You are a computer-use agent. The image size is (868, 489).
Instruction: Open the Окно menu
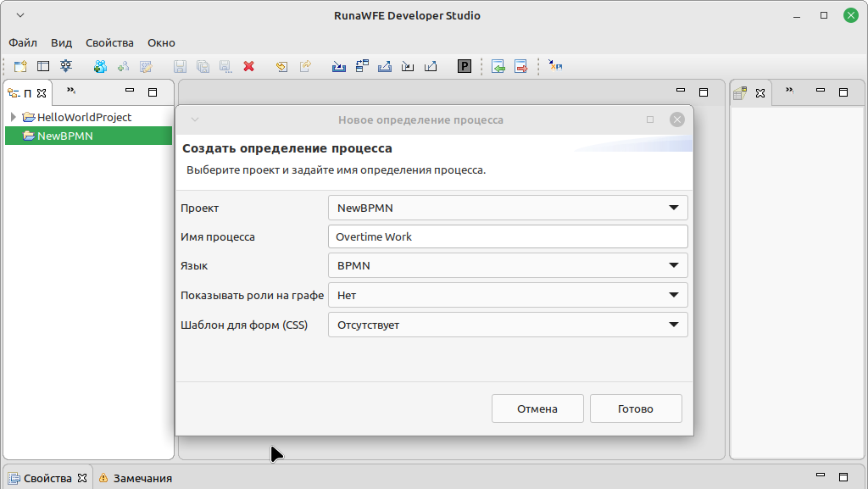pos(161,42)
